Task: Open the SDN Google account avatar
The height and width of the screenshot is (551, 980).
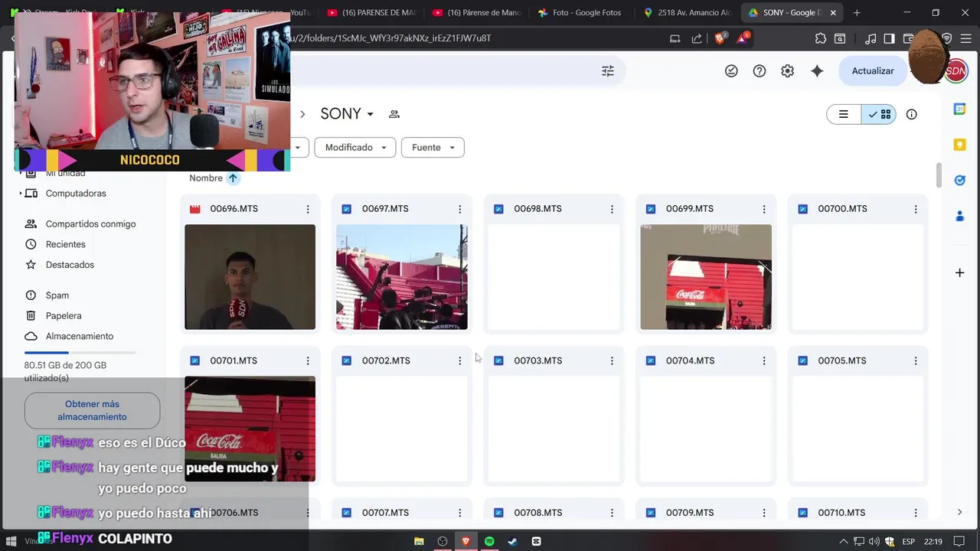Action: click(x=955, y=71)
